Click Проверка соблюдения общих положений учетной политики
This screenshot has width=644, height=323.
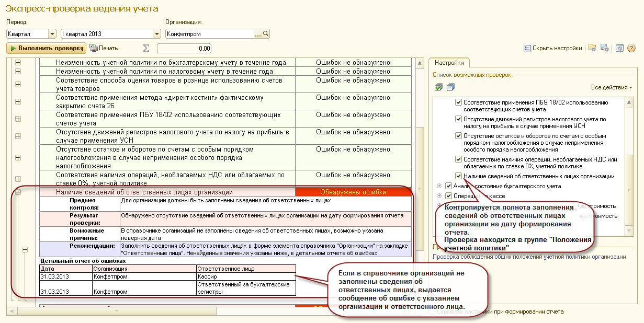click(x=529, y=257)
